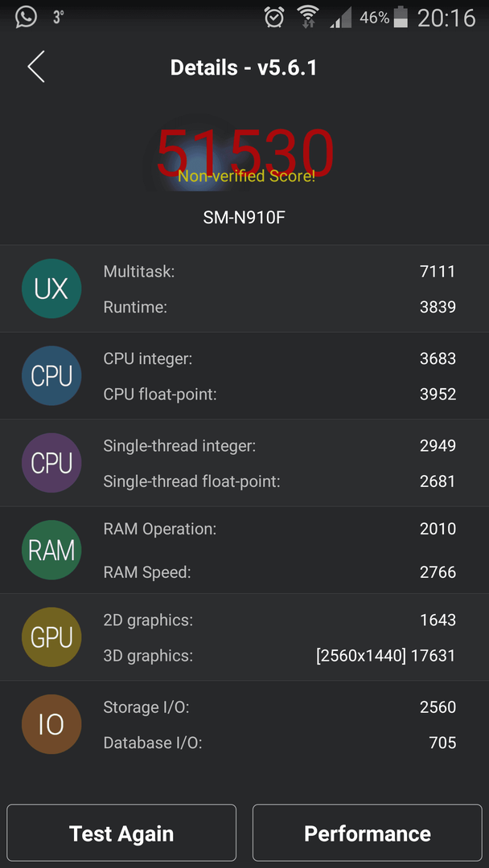Viewport: 489px width, 868px height.
Task: Tap the red 51530 total score
Action: pyautogui.click(x=245, y=154)
